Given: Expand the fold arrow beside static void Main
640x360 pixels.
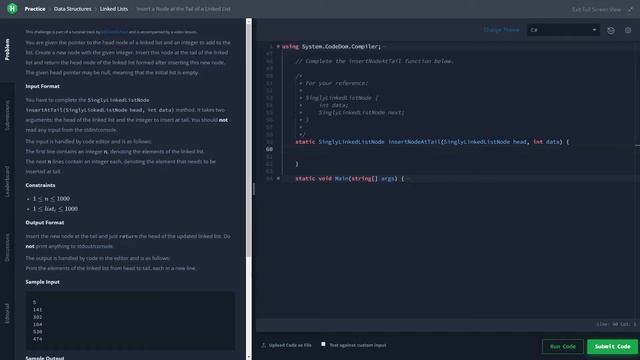Looking at the screenshot, I should coord(278,178).
